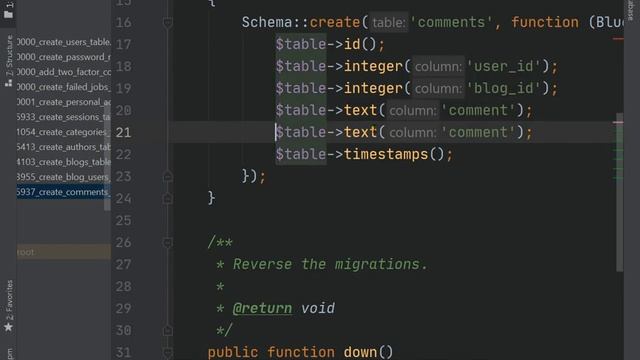640x360 pixels.
Task: Click the project panel vertical scrollbar
Action: click(107, 157)
